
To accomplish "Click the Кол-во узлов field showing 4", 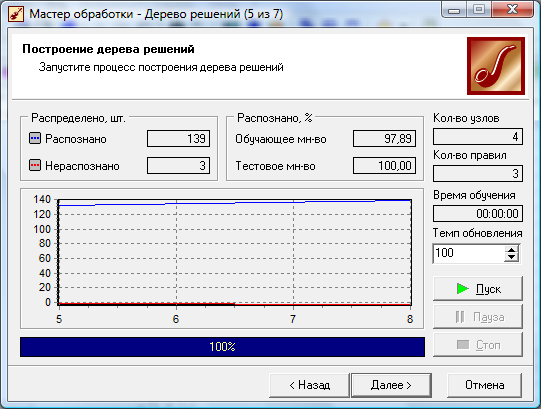I will coord(478,137).
